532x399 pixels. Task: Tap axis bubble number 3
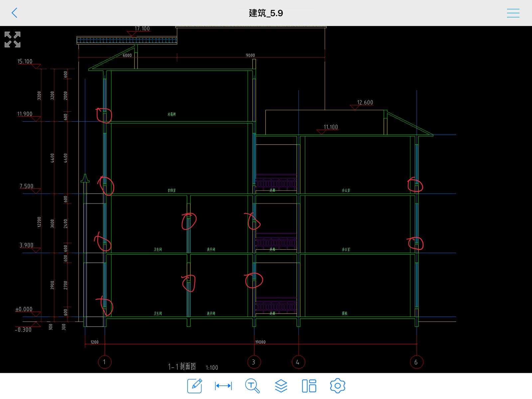254,362
